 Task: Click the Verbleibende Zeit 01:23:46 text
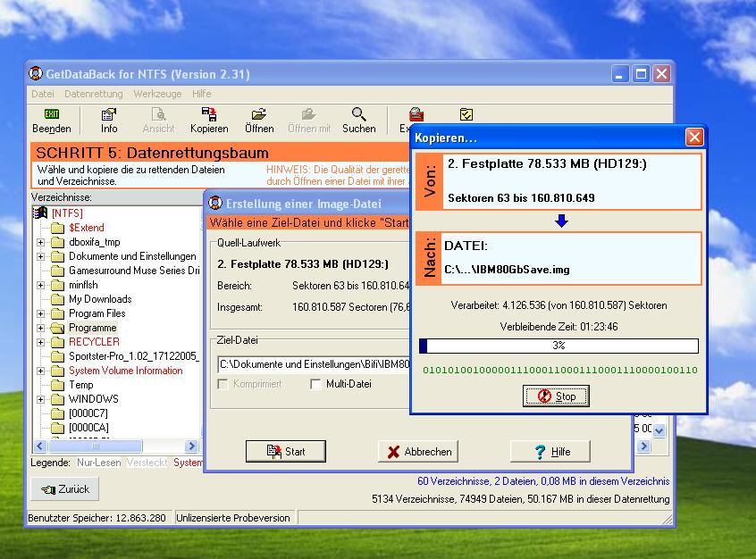click(x=559, y=327)
